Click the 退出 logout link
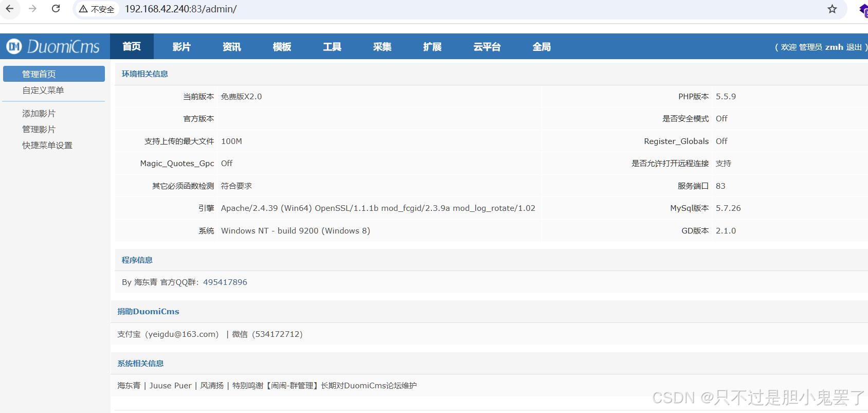 tap(854, 47)
